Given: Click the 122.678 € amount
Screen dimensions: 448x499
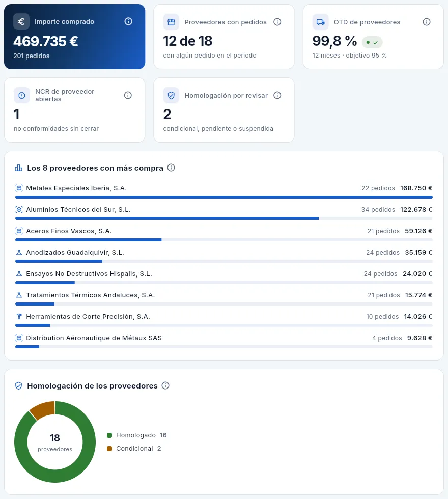Looking at the screenshot, I should (x=416, y=209).
